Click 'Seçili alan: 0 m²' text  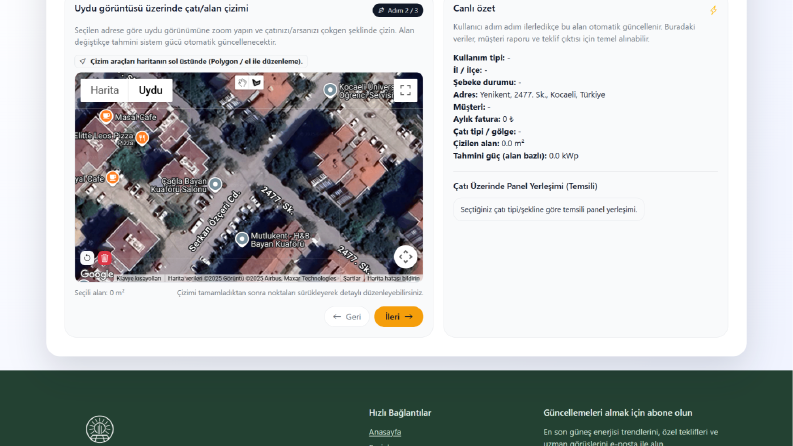(x=100, y=292)
